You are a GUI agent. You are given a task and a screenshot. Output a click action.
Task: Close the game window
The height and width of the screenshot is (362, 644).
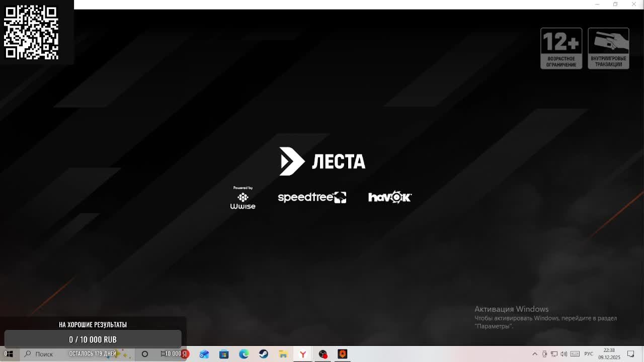click(x=633, y=5)
